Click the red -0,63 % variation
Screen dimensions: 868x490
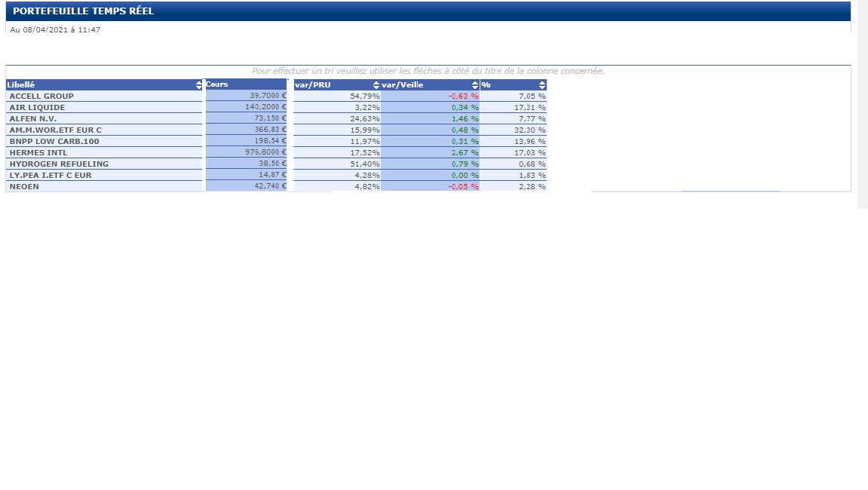point(463,96)
